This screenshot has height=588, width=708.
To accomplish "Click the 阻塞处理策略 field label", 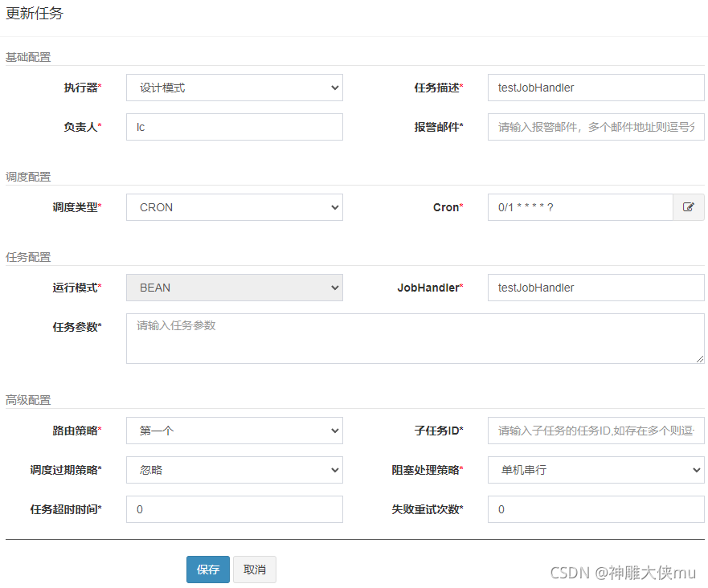I will click(x=428, y=470).
